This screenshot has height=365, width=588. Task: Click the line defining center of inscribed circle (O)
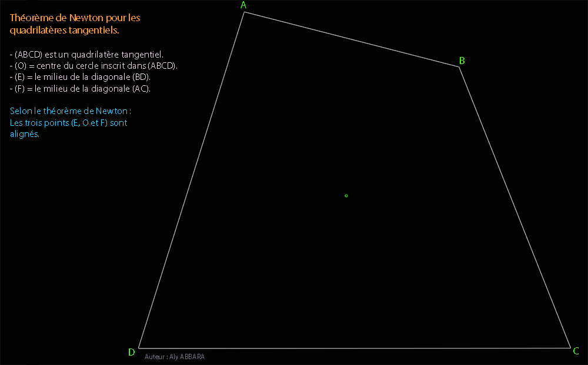pos(93,65)
